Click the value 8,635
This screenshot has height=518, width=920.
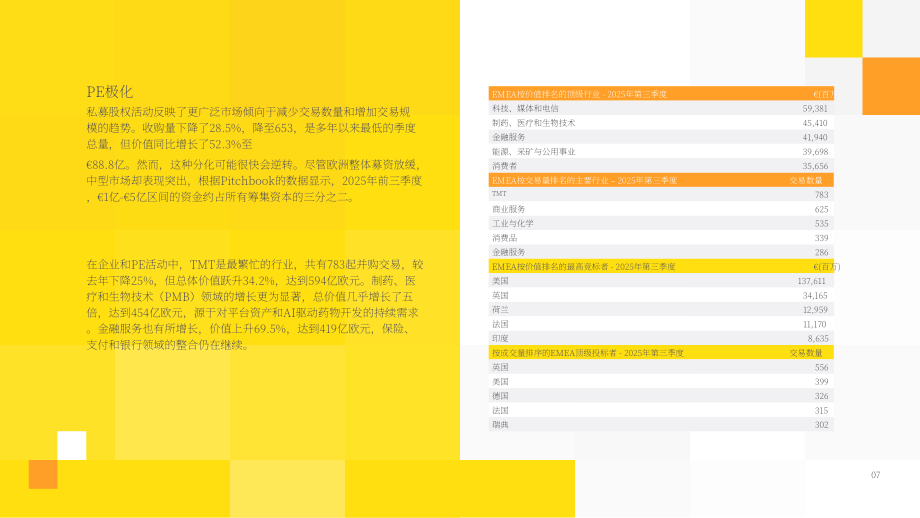pos(818,338)
